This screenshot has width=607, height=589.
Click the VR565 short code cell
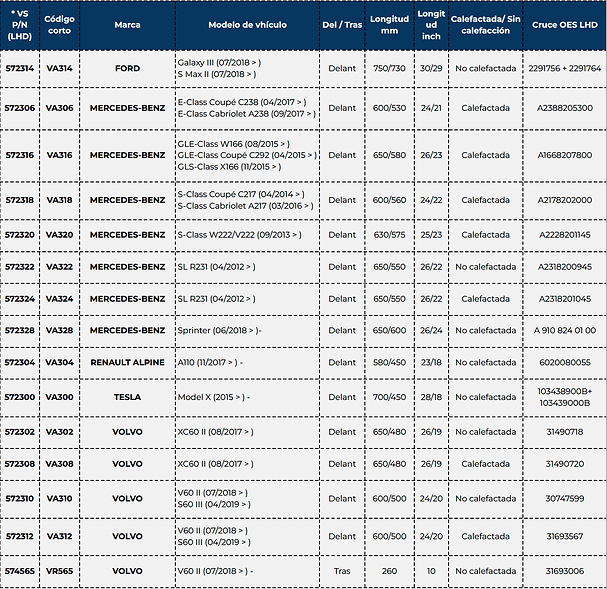59,571
